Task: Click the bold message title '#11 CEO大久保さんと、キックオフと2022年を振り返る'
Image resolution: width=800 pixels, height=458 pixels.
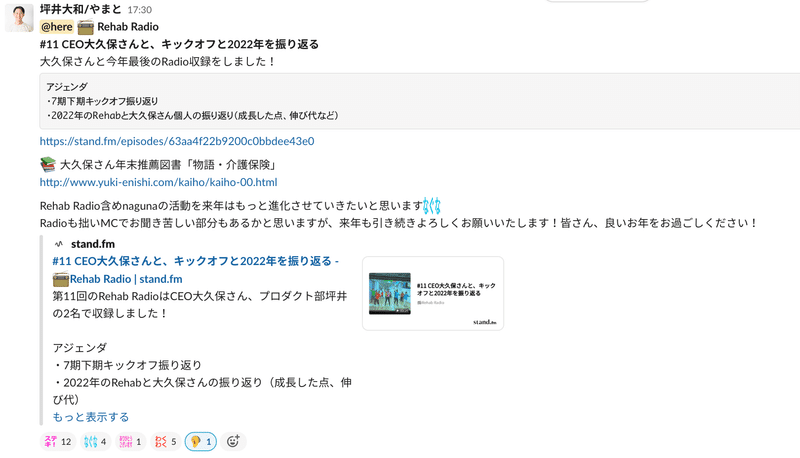Action: 179,44
